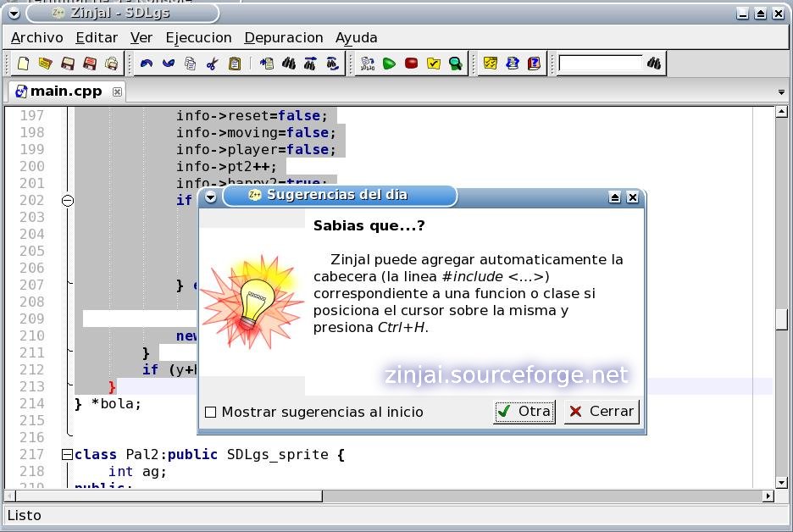The width and height of the screenshot is (793, 532).
Task: Close the main.cpp tab with its X
Action: pos(117,92)
